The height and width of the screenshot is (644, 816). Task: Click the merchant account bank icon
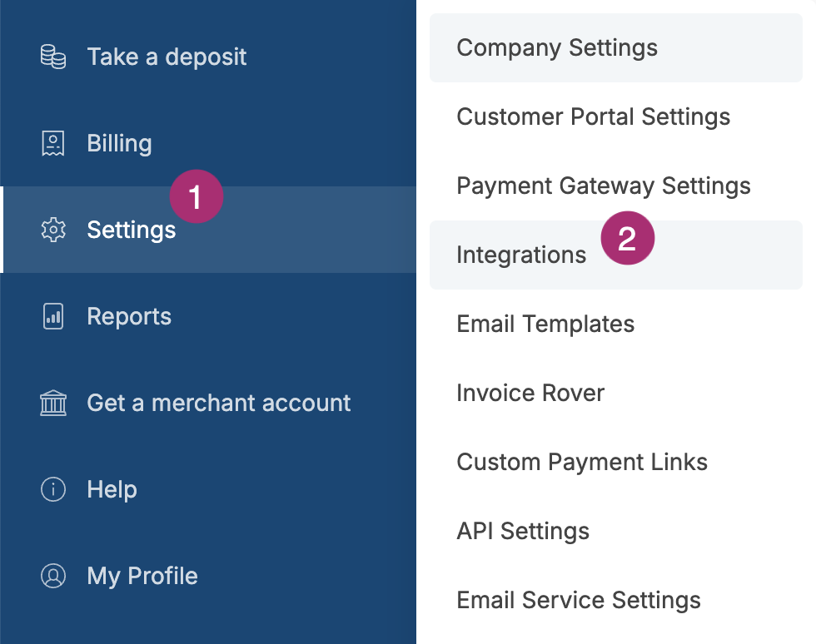[x=52, y=403]
